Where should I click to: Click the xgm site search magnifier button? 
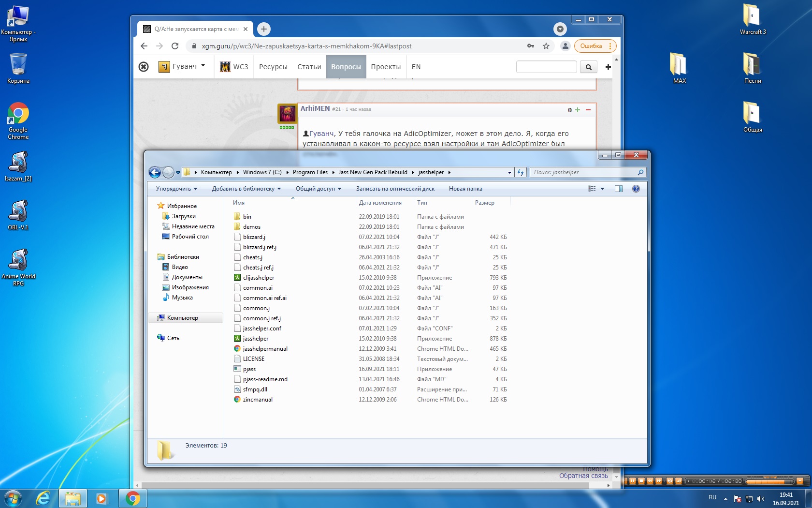click(589, 67)
